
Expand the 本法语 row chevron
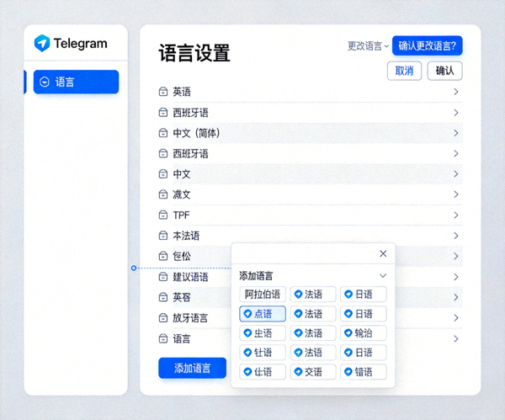tap(456, 236)
